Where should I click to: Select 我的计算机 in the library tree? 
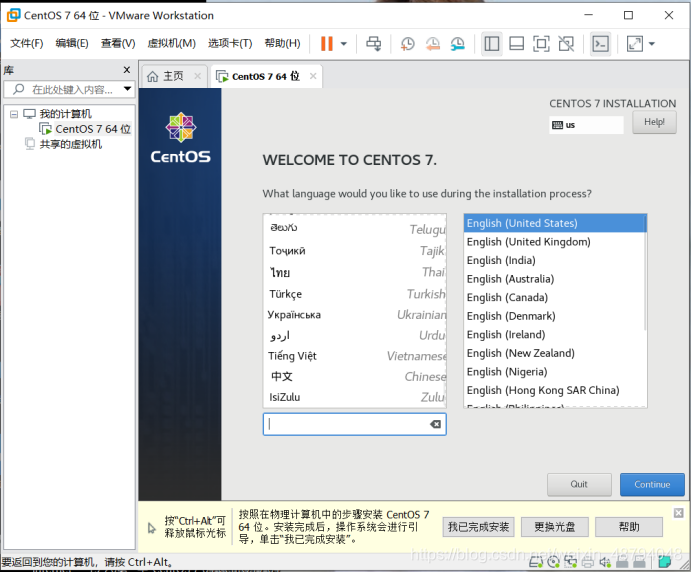coord(65,114)
